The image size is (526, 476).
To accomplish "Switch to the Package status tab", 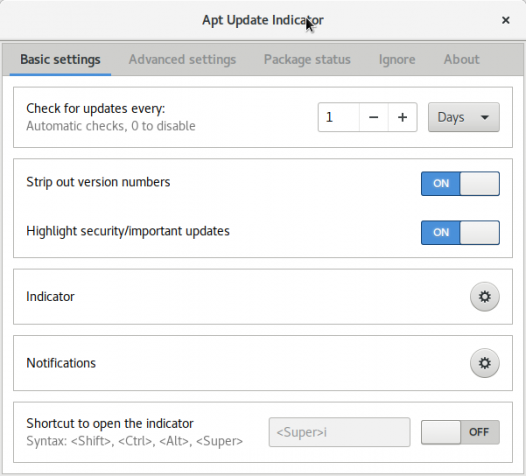I will click(x=307, y=59).
